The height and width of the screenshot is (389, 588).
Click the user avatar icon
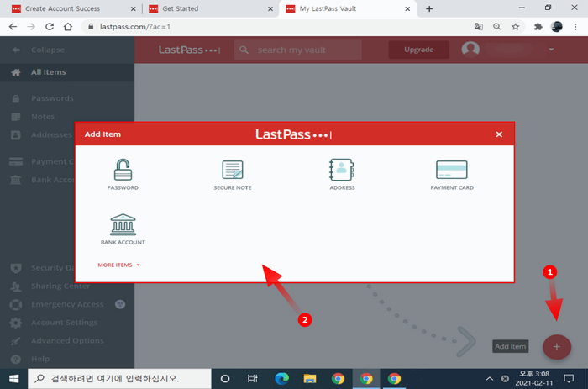tap(470, 49)
